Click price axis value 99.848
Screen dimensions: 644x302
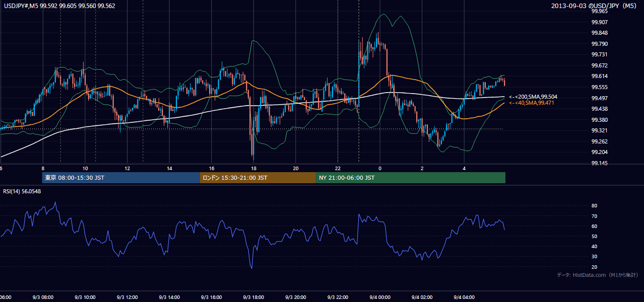click(x=599, y=33)
